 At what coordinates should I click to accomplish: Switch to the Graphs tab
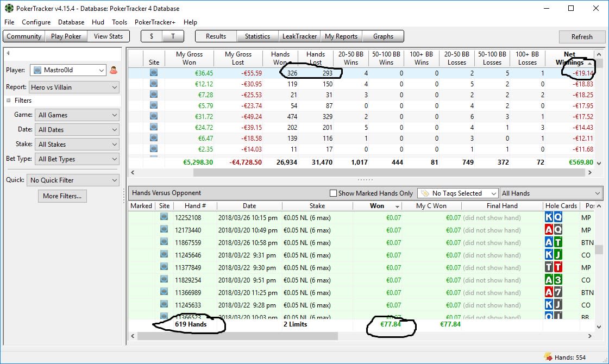(384, 36)
